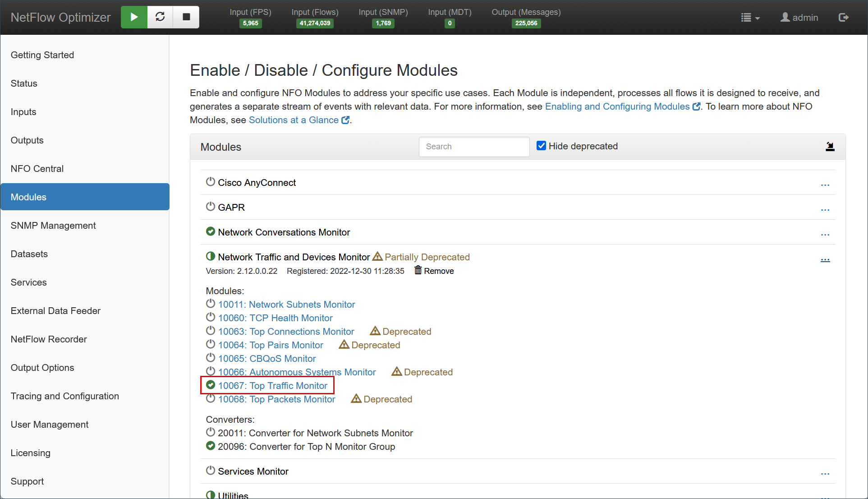Open 10011: Network Subnets Monitor link
Viewport: 868px width, 499px height.
coord(286,305)
